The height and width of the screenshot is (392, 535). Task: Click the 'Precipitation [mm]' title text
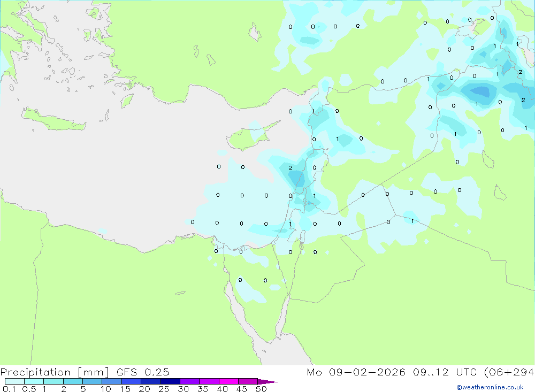pyautogui.click(x=55, y=372)
